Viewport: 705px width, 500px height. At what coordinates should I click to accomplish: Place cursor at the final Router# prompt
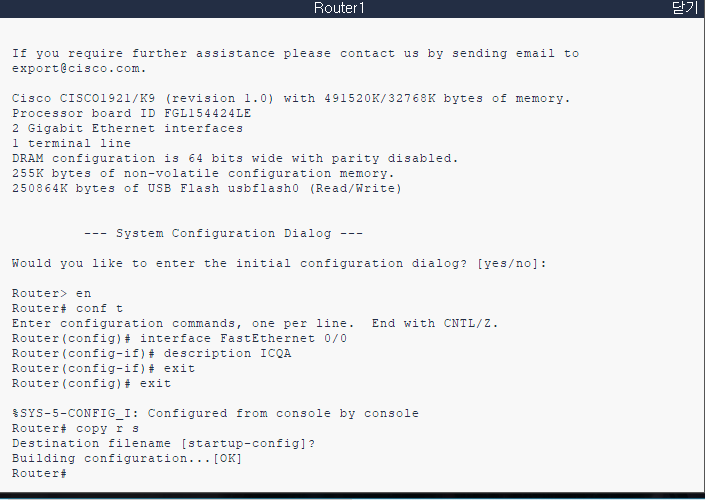pos(40,473)
